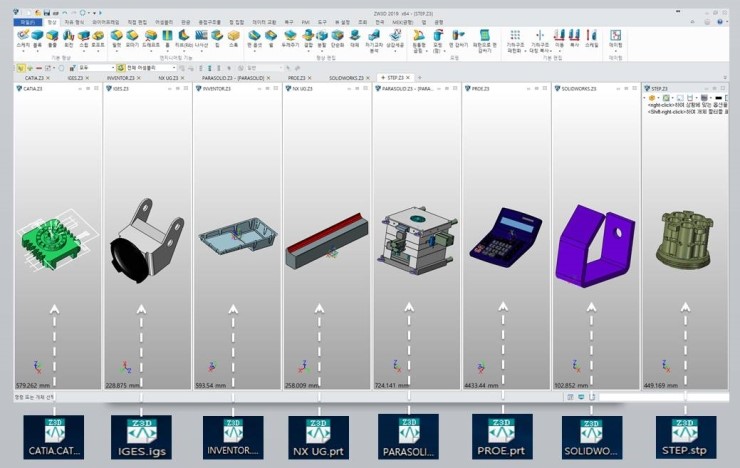Select the Thicken (두께주기) tool

pos(290,39)
